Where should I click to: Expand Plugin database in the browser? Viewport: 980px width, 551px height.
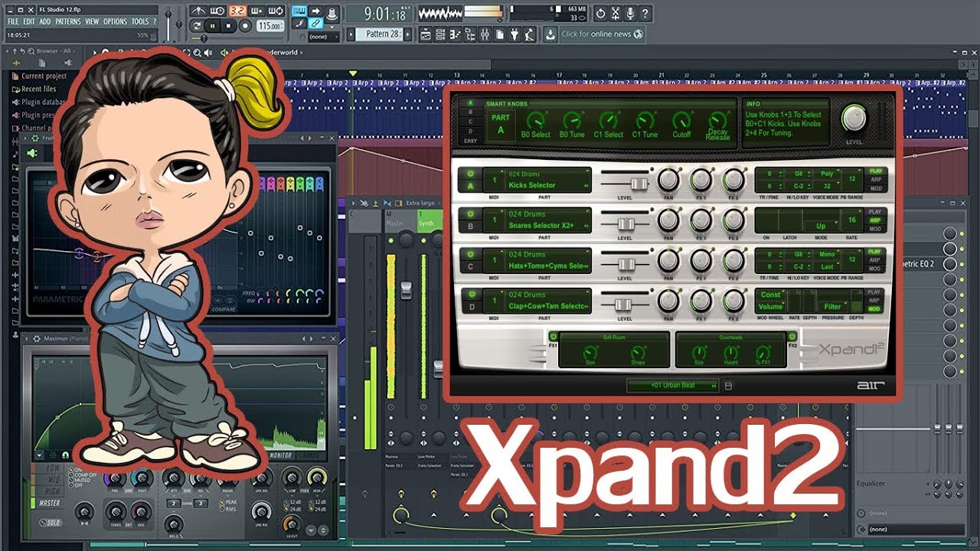click(38, 102)
